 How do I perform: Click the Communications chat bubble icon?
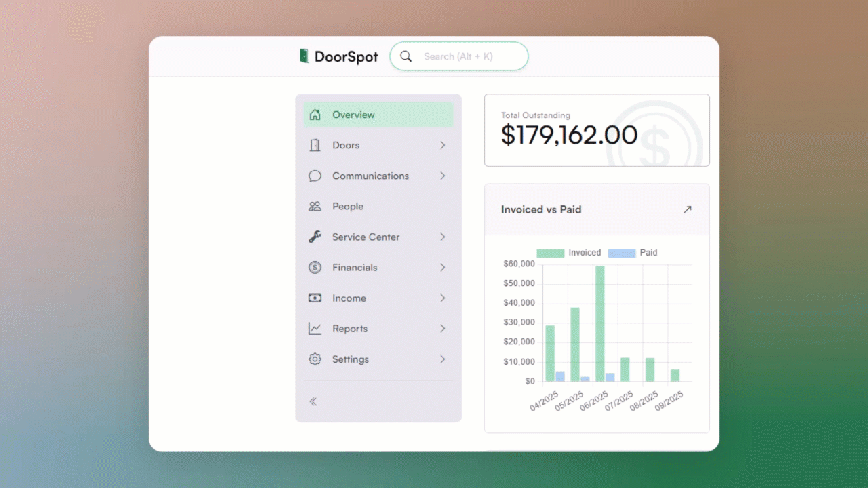pyautogui.click(x=315, y=176)
